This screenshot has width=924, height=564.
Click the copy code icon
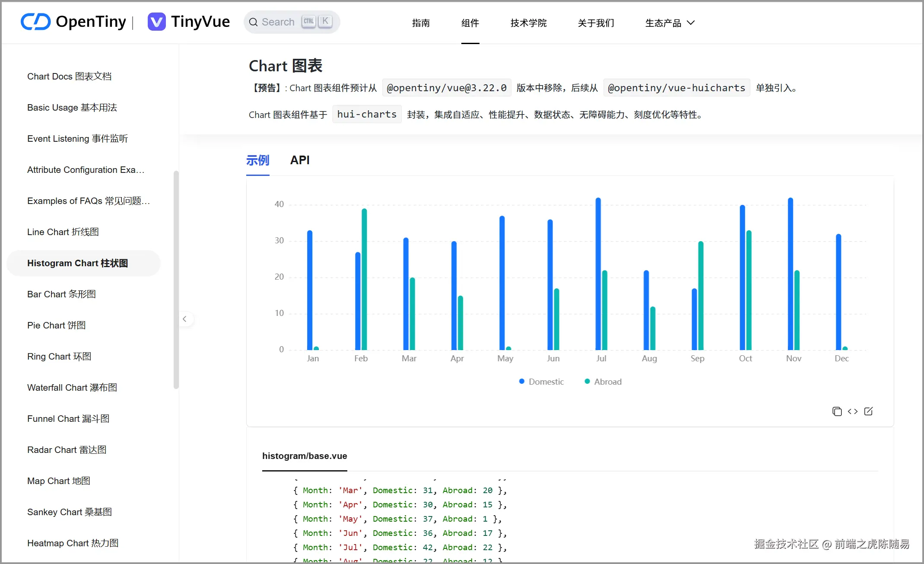point(837,411)
